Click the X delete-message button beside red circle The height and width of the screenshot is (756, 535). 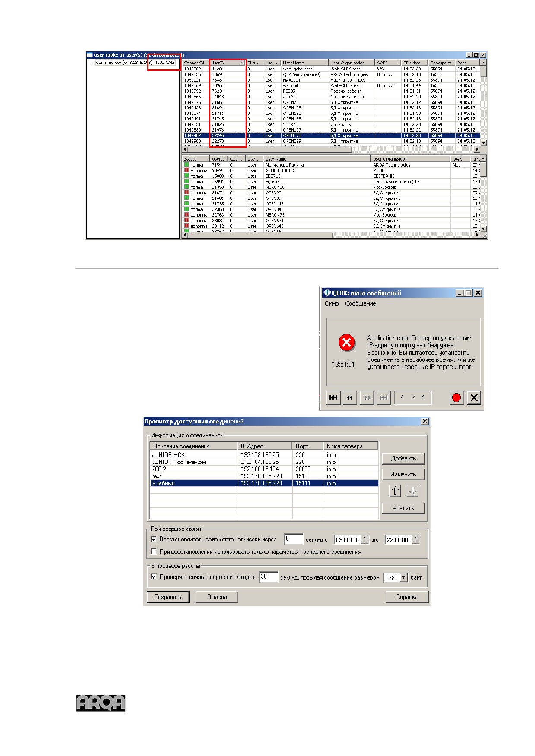click(x=474, y=398)
